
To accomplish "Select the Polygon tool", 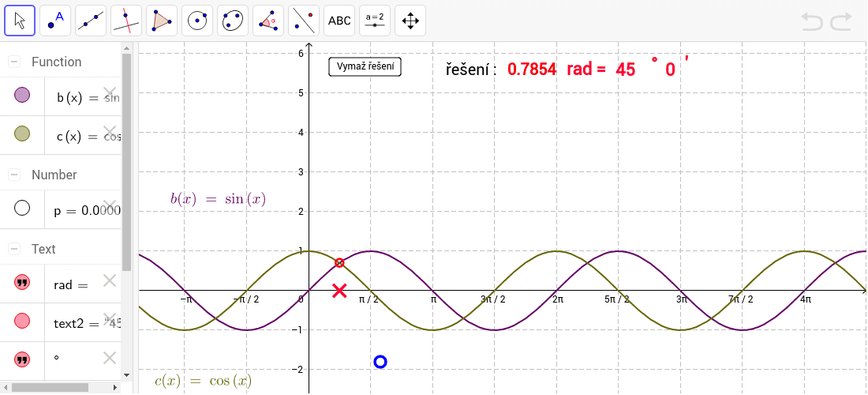I will click(x=162, y=21).
